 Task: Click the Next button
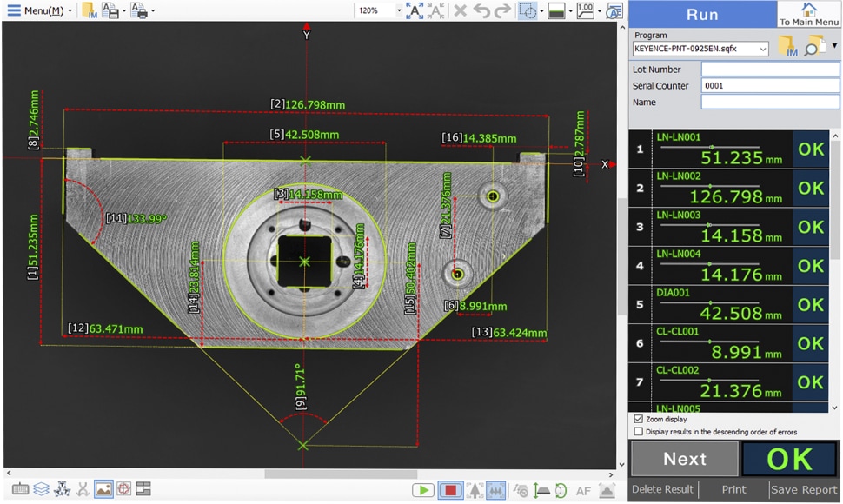pos(684,459)
